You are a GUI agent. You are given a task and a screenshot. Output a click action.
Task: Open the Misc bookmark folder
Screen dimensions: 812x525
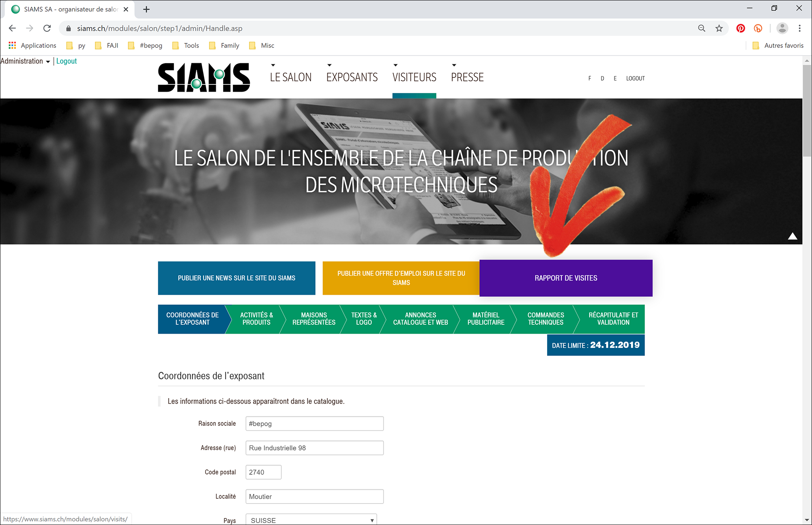(262, 45)
